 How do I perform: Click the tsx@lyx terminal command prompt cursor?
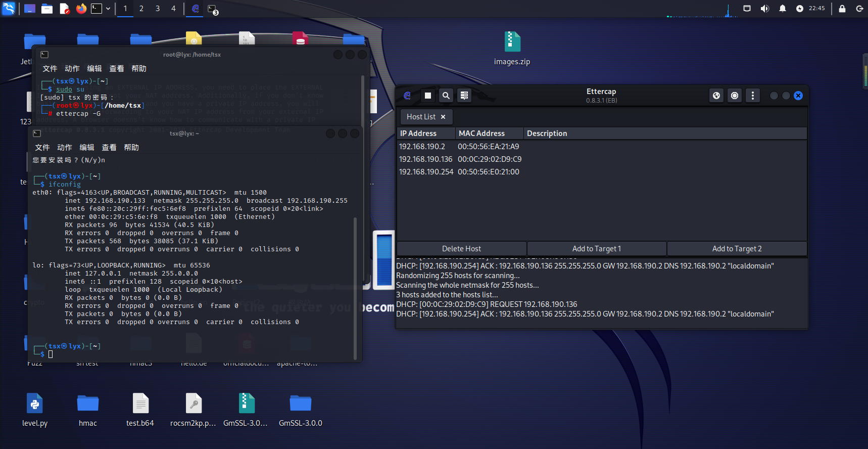point(51,354)
